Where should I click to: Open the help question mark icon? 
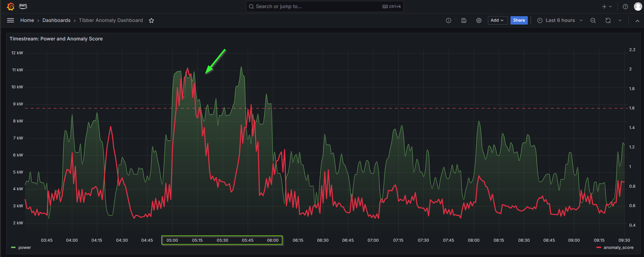point(625,7)
